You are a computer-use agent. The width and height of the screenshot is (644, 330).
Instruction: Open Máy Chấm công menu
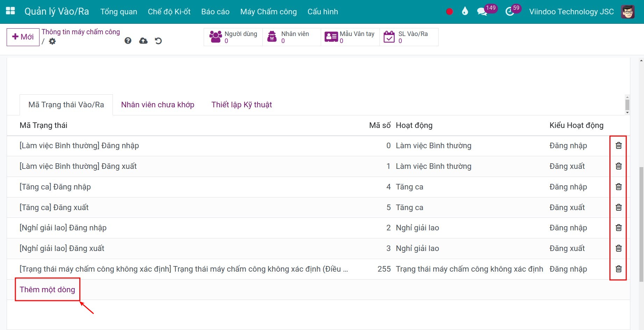point(268,12)
